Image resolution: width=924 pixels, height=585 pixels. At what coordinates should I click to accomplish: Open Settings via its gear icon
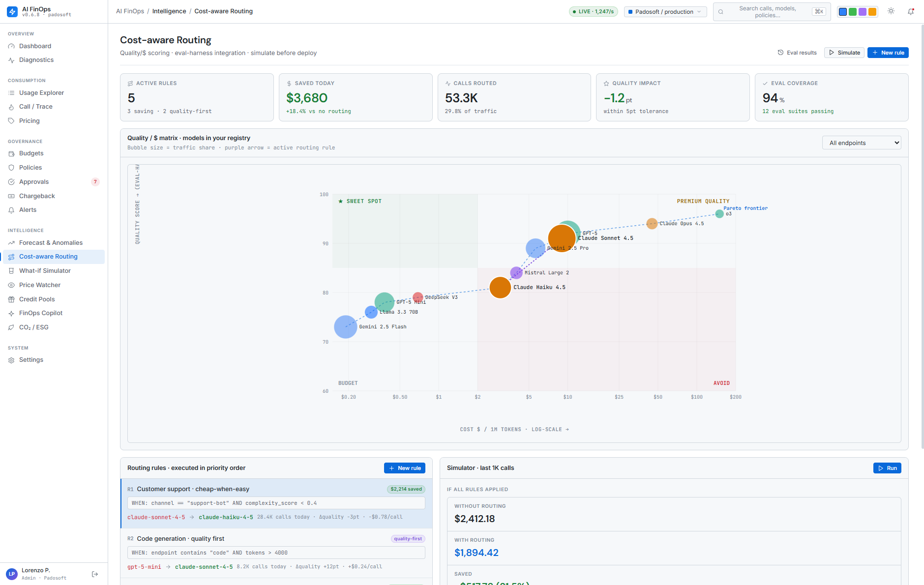[x=11, y=360]
